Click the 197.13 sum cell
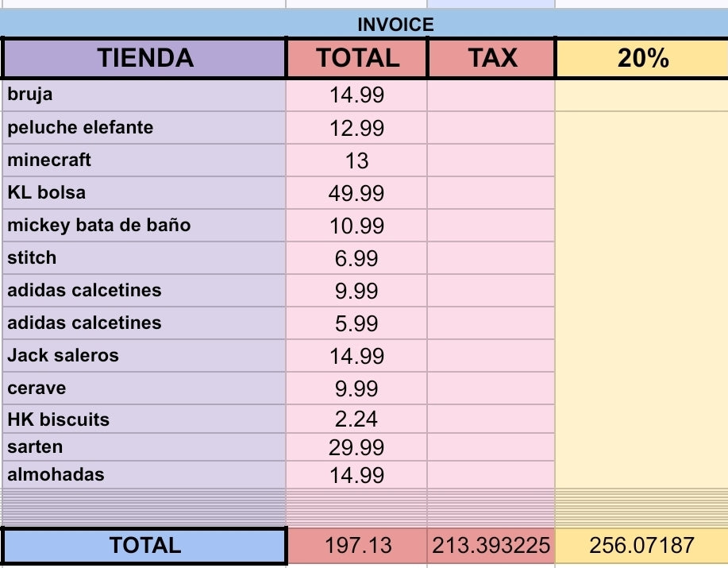 click(x=356, y=546)
